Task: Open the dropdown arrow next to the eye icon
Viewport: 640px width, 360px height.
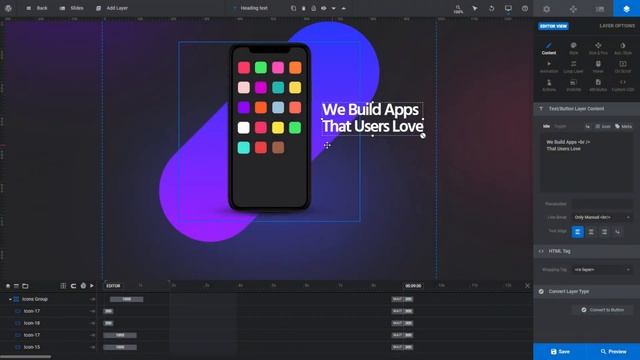Action: point(333,8)
